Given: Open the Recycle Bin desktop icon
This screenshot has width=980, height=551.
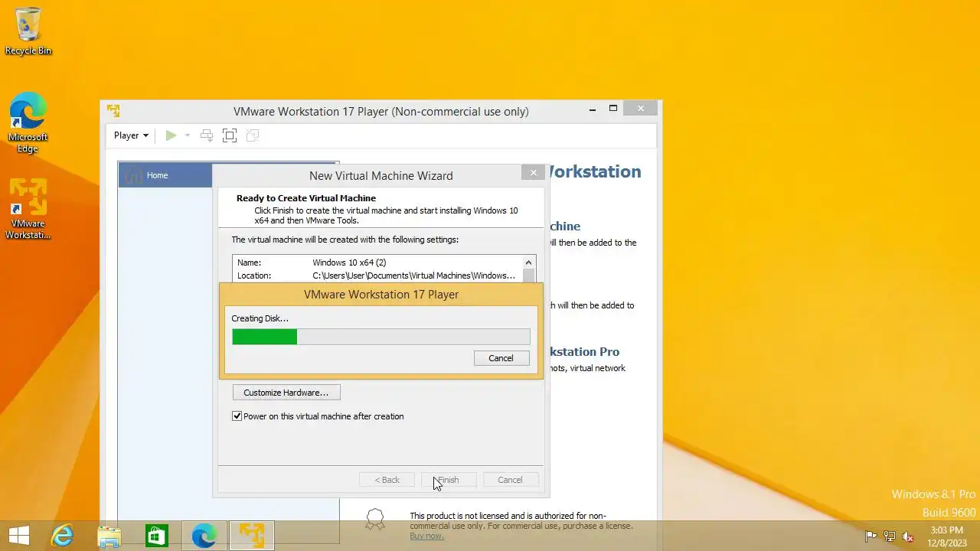Looking at the screenshot, I should click(x=28, y=31).
